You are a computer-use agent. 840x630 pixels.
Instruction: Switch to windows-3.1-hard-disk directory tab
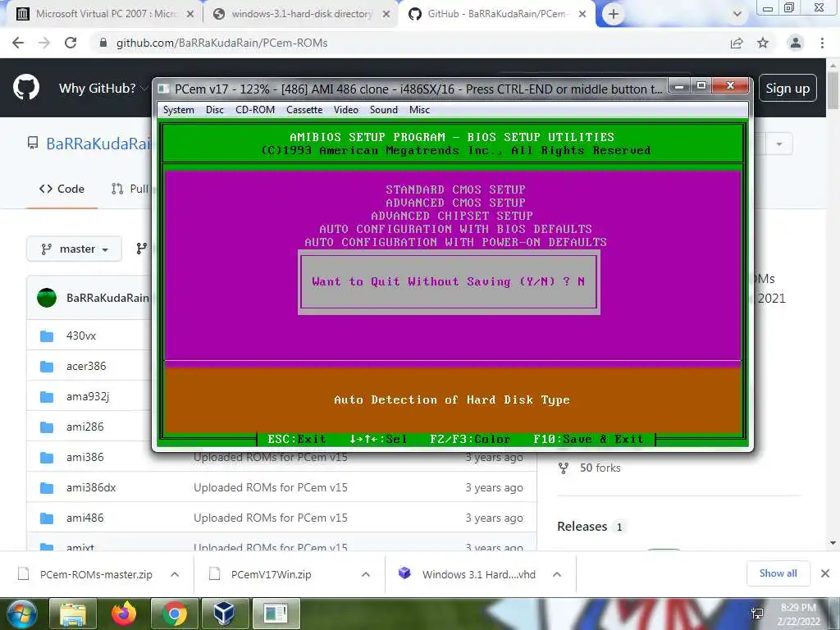tap(301, 14)
